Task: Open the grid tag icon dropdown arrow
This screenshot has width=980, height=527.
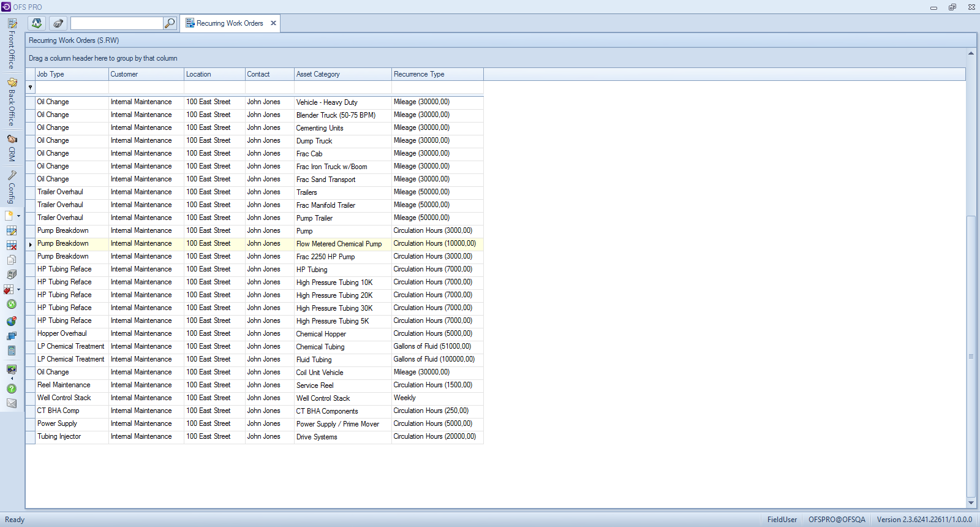Action: coord(18,289)
